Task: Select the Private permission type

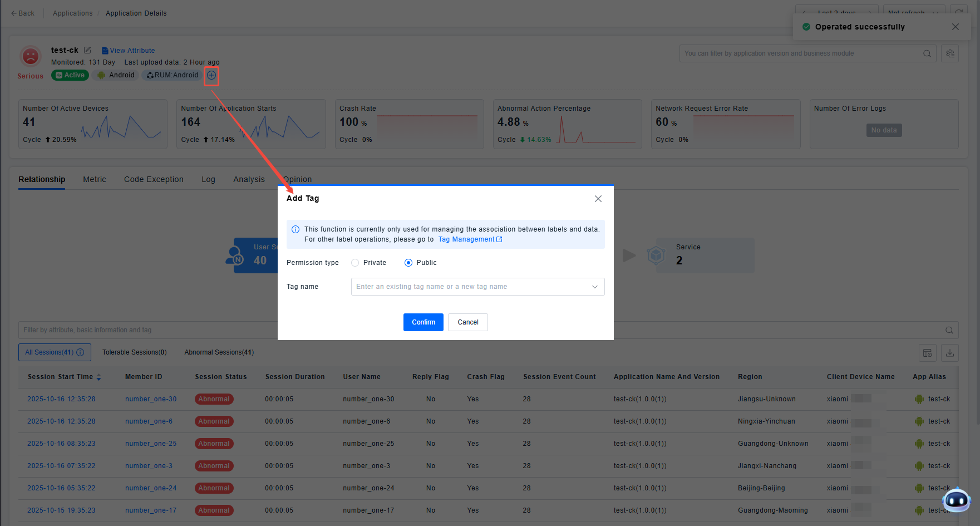Action: 355,263
